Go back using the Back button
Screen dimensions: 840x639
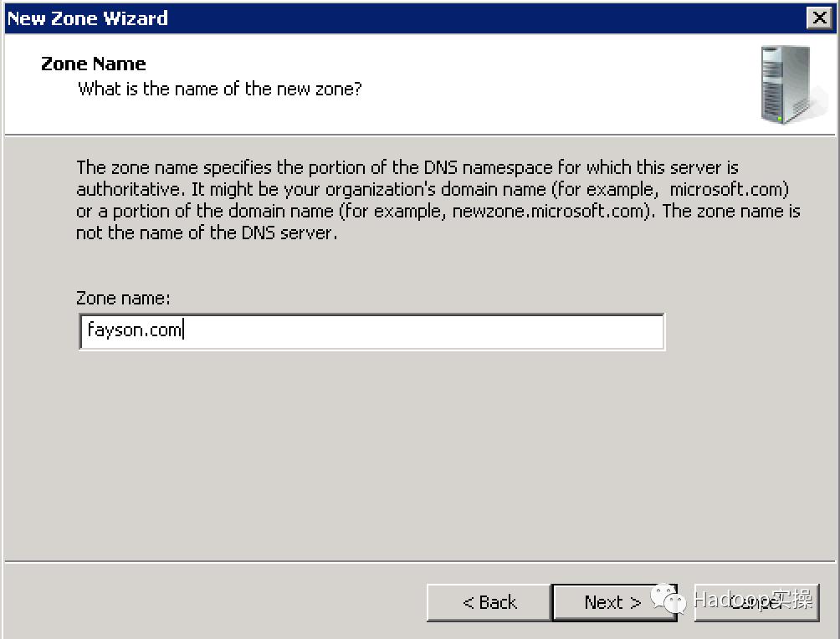click(488, 602)
